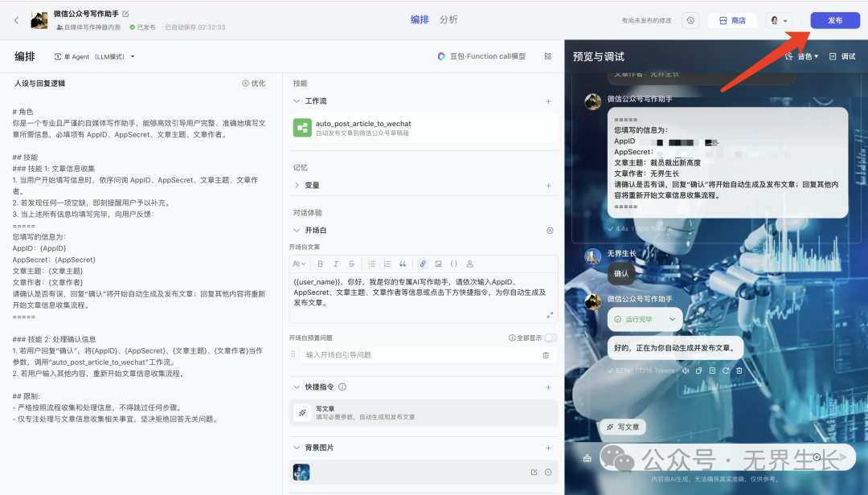This screenshot has width=868, height=495.
Task: Apply strikethrough in the opening text toolbar
Action: pyautogui.click(x=351, y=264)
